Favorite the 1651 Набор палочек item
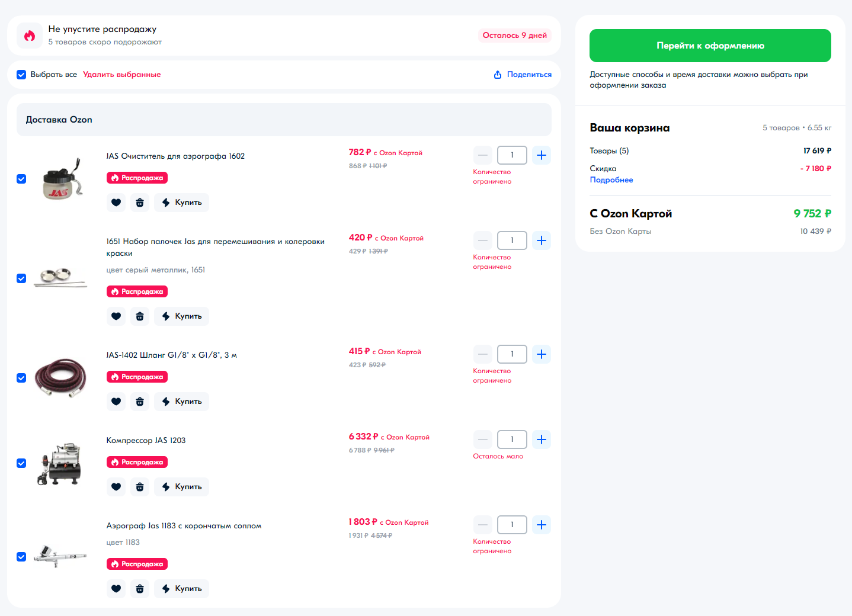 tap(116, 316)
